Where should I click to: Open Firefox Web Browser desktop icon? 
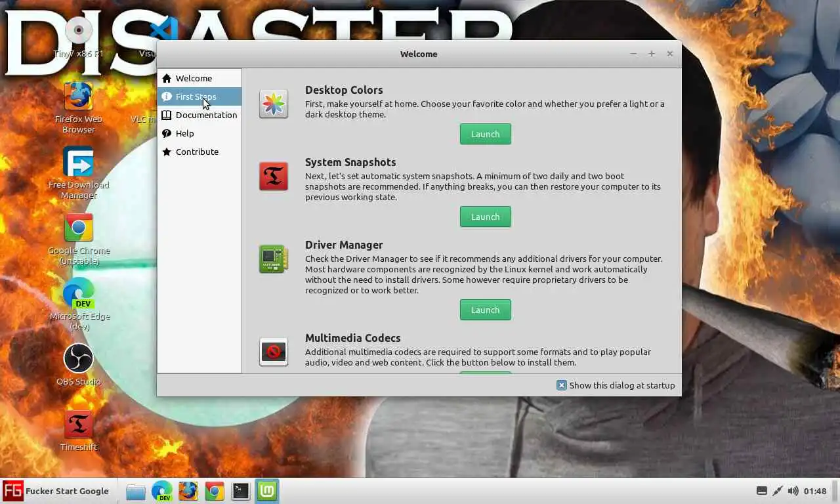tap(79, 107)
